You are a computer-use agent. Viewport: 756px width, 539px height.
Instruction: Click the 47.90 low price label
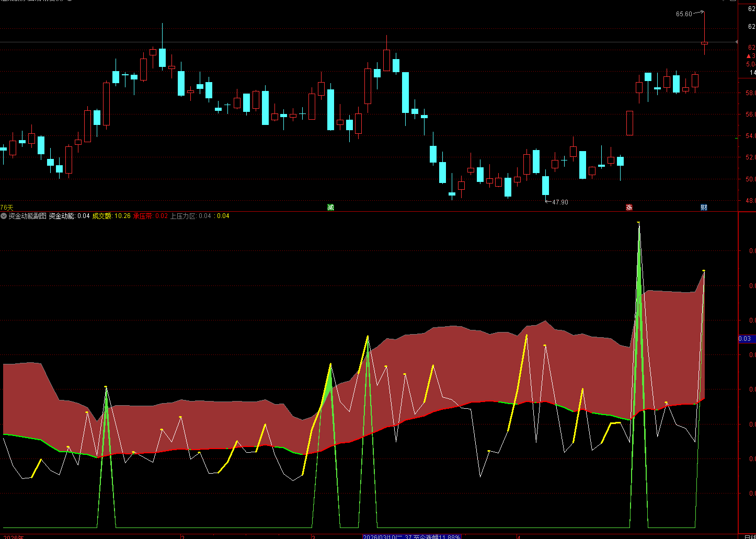point(560,202)
